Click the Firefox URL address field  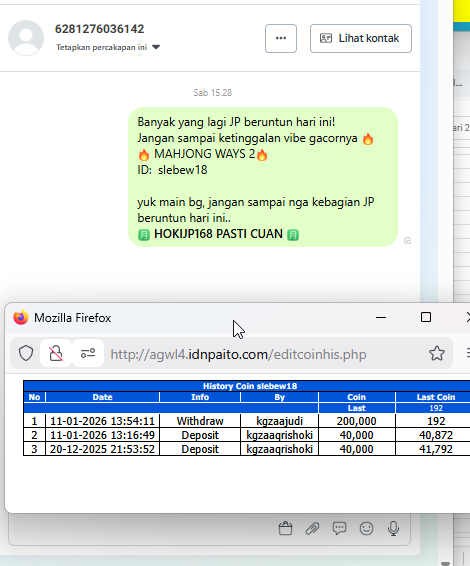pos(238,354)
